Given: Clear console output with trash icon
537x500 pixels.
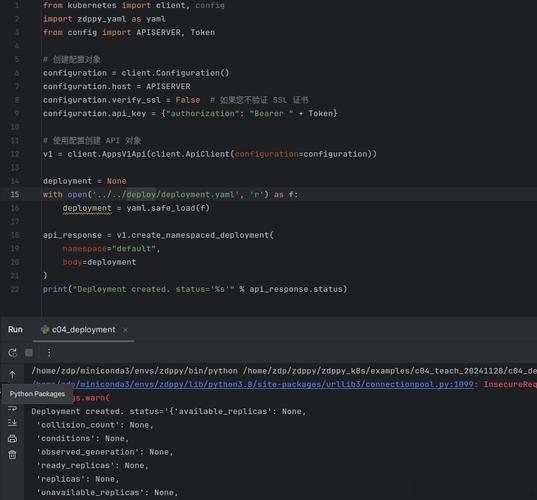Looking at the screenshot, I should coord(12,454).
